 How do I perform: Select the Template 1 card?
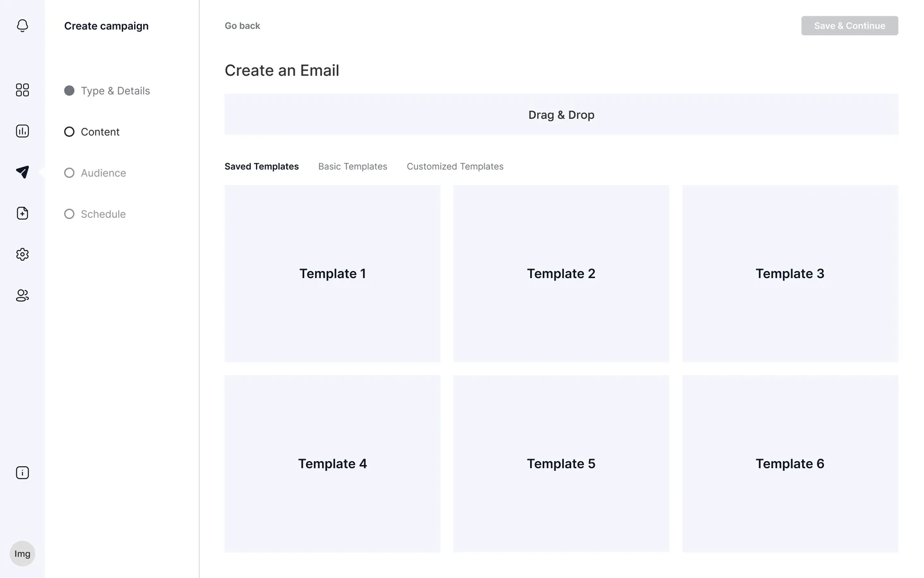click(332, 274)
